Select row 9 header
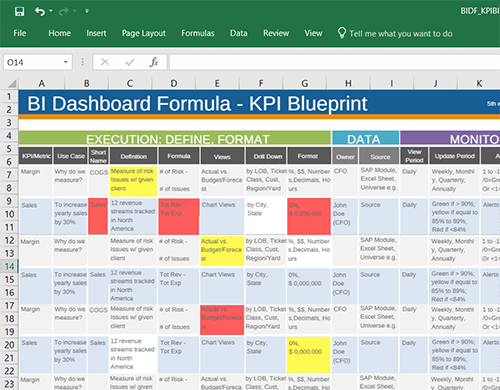This screenshot has height=390, width=500. (x=9, y=201)
